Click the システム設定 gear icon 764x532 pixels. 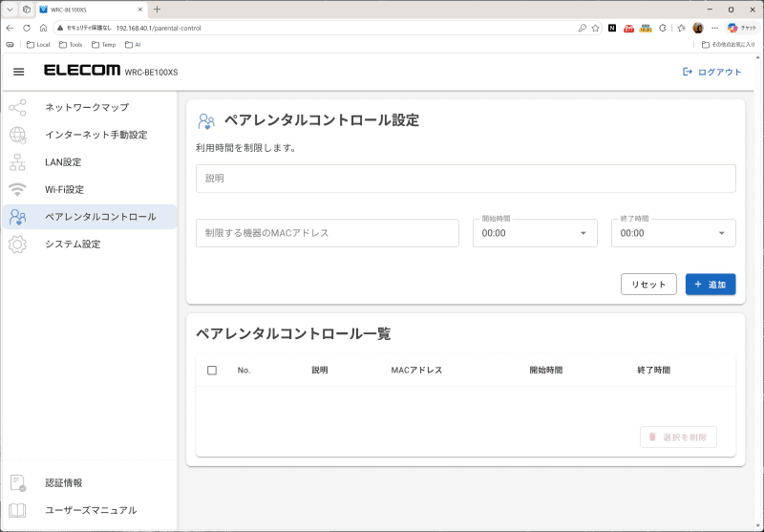pyautogui.click(x=17, y=245)
